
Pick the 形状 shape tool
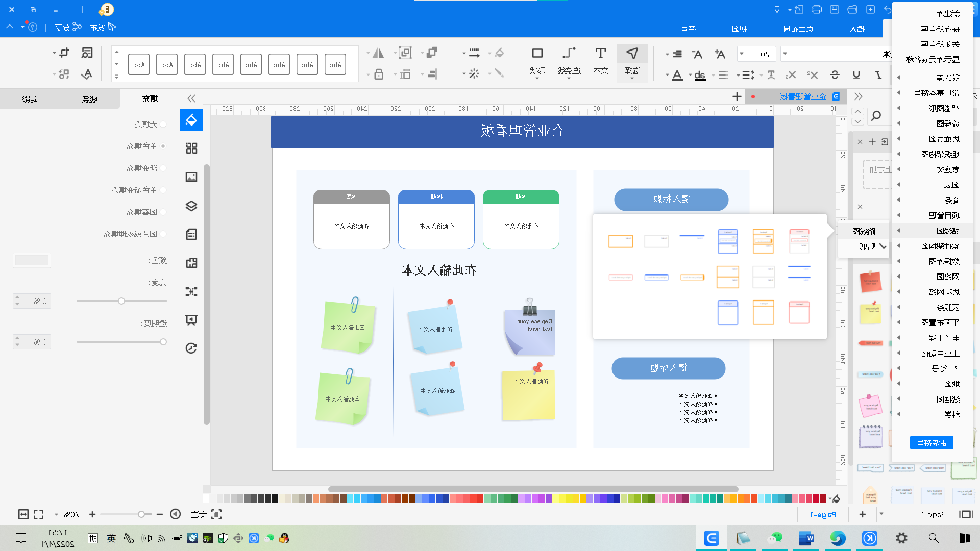537,62
